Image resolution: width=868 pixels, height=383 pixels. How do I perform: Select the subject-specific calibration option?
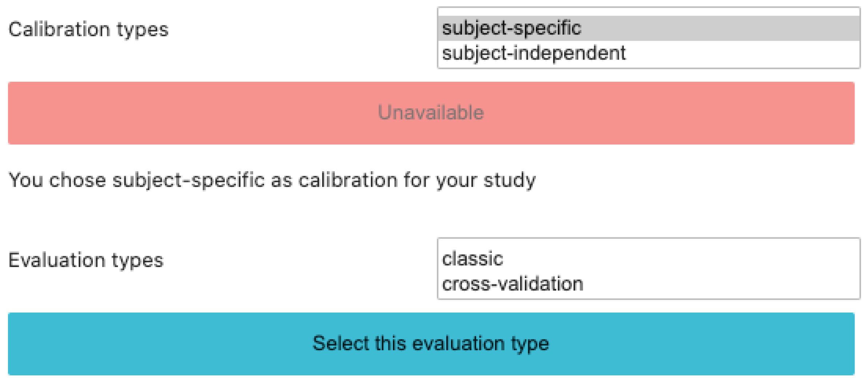tap(511, 28)
